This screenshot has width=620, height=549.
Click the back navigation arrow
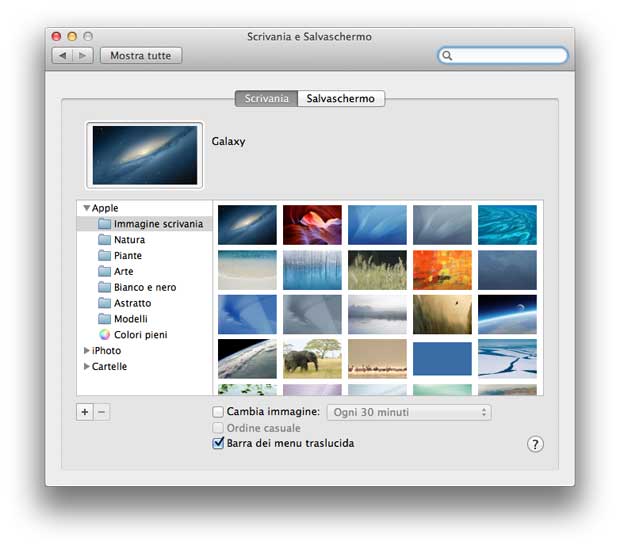[x=62, y=56]
